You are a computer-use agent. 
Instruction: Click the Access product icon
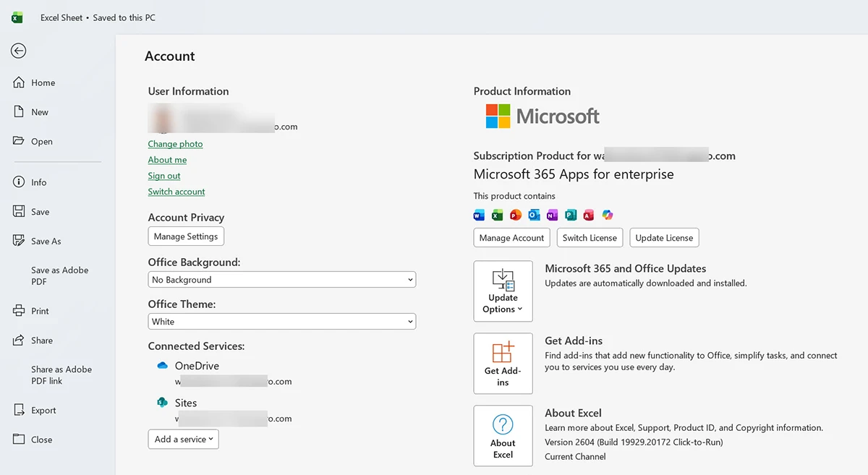[x=589, y=215]
